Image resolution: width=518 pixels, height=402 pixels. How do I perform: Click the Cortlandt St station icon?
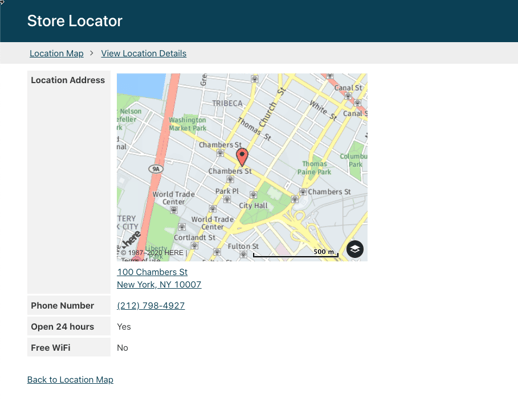(x=194, y=246)
